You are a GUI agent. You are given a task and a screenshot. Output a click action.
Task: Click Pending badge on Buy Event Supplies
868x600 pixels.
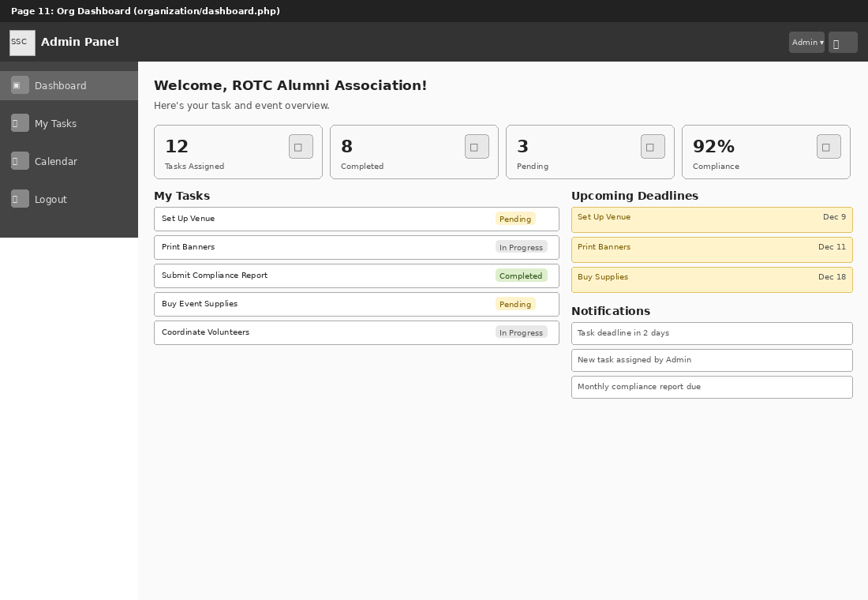pos(515,304)
